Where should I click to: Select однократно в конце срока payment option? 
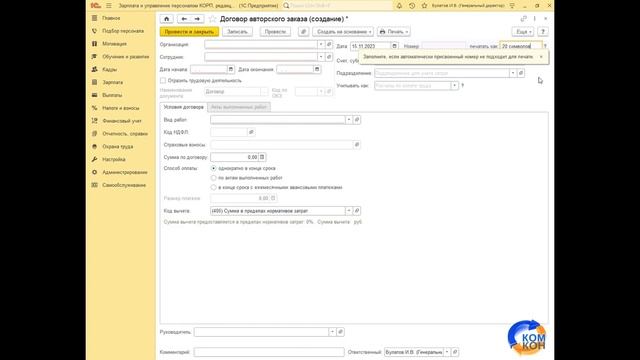point(213,168)
